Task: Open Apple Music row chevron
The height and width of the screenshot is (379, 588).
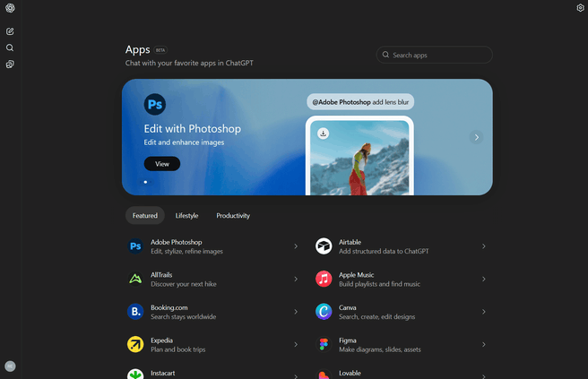Action: [484, 279]
